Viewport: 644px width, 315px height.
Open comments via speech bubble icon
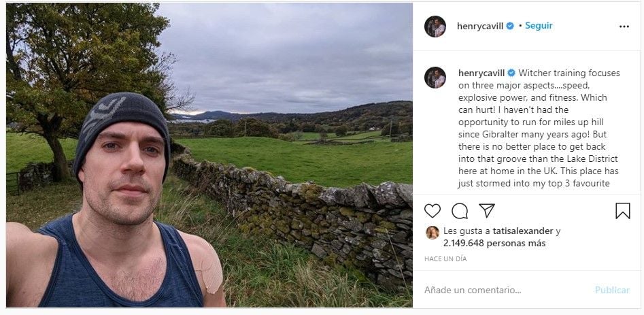460,211
